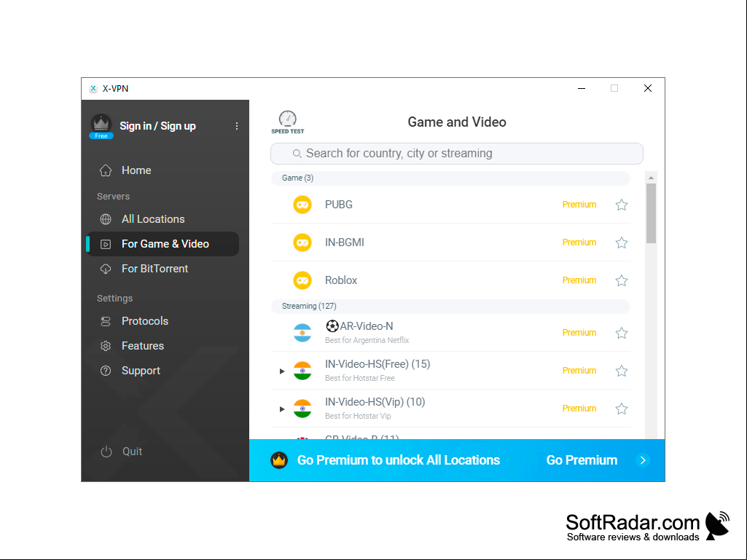Click the scrollbar up arrow
Viewport: 747px width, 560px height.
pyautogui.click(x=651, y=178)
